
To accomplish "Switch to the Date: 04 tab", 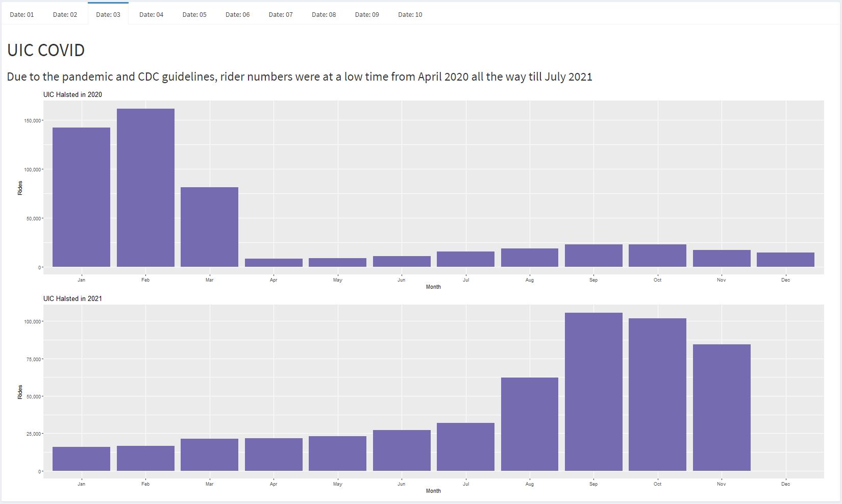I will (x=151, y=14).
